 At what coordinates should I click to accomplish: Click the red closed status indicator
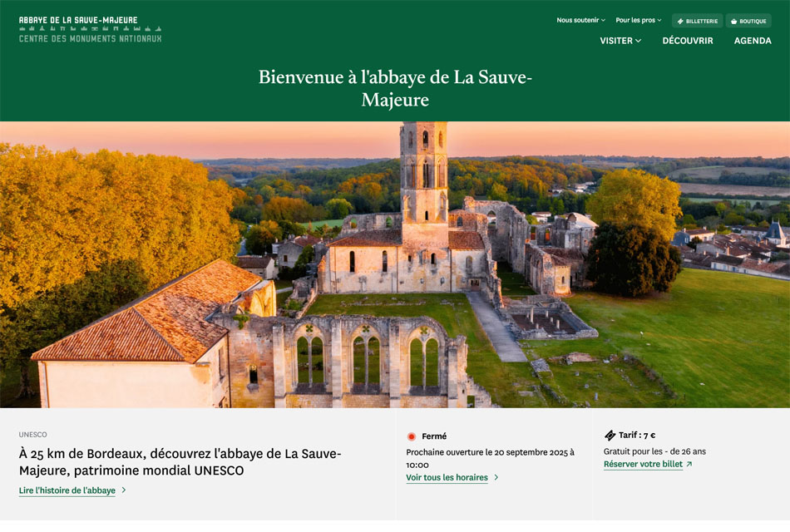click(411, 436)
